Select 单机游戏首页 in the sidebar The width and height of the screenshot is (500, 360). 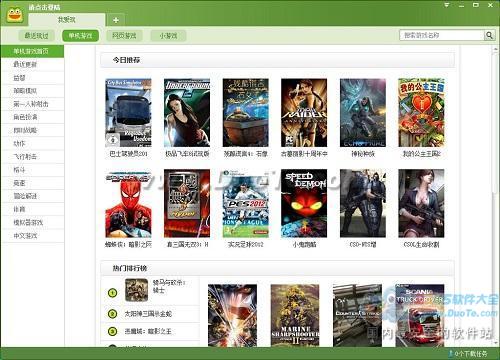pyautogui.click(x=32, y=51)
